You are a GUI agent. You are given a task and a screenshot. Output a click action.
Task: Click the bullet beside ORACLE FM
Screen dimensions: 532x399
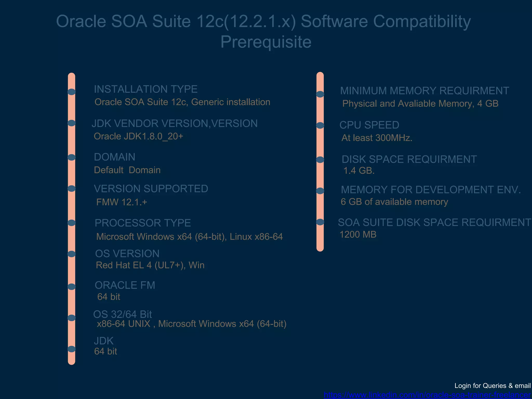click(71, 287)
